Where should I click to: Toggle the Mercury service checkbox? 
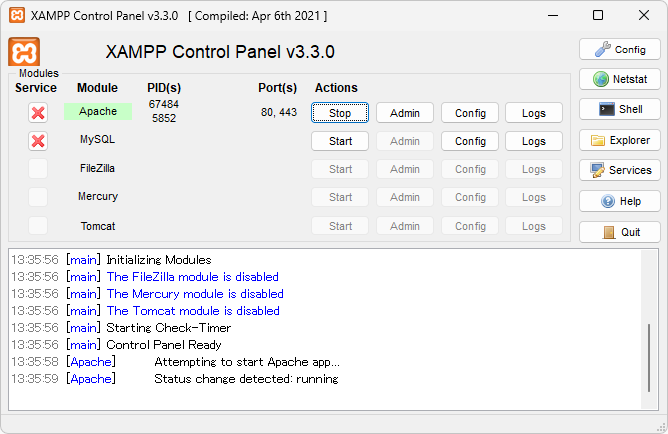(x=38, y=197)
